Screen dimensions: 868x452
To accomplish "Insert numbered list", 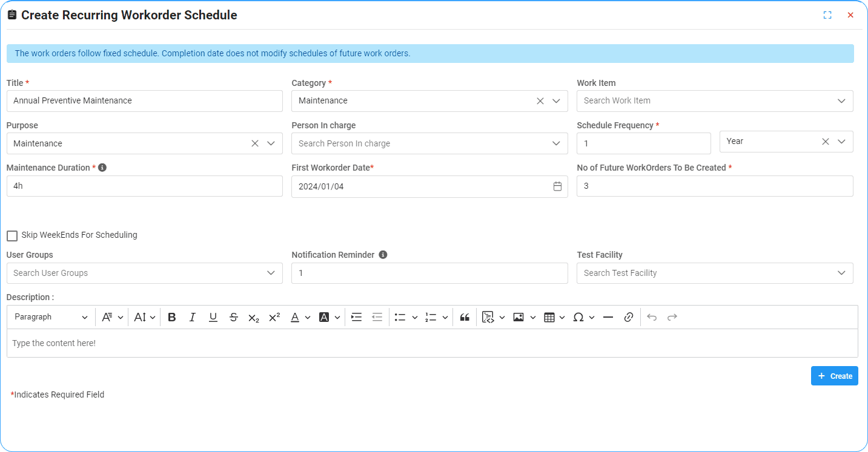I will 431,317.
